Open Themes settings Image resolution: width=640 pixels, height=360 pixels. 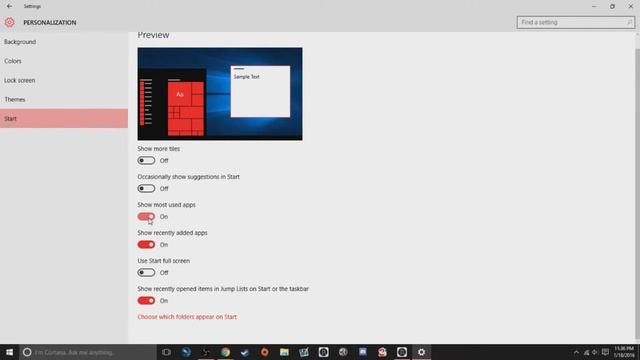64,100
